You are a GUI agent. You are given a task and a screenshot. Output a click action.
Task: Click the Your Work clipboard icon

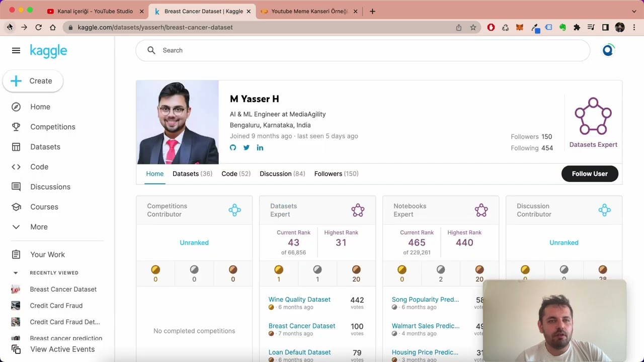[16, 254]
